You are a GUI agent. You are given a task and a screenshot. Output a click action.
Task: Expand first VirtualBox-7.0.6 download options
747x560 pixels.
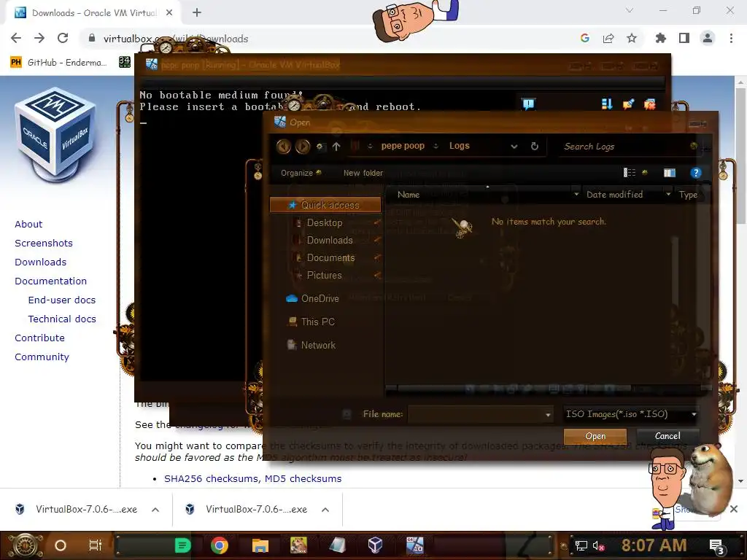(x=155, y=510)
